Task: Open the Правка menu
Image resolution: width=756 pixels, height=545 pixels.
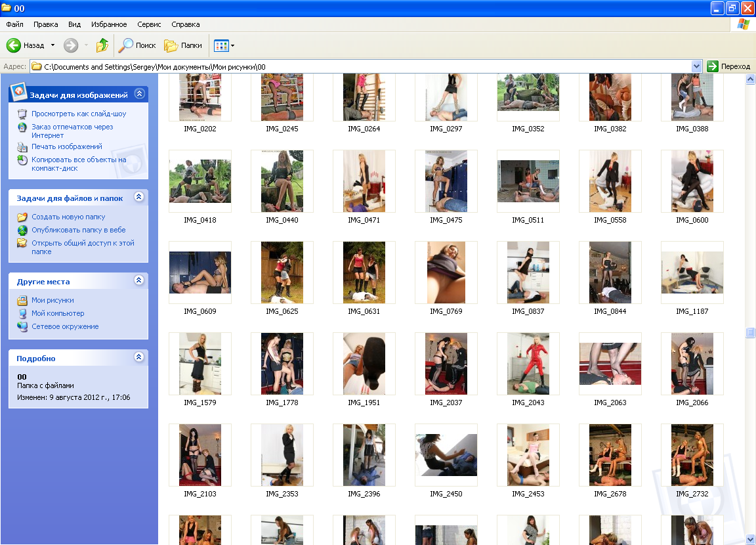Action: pos(46,24)
